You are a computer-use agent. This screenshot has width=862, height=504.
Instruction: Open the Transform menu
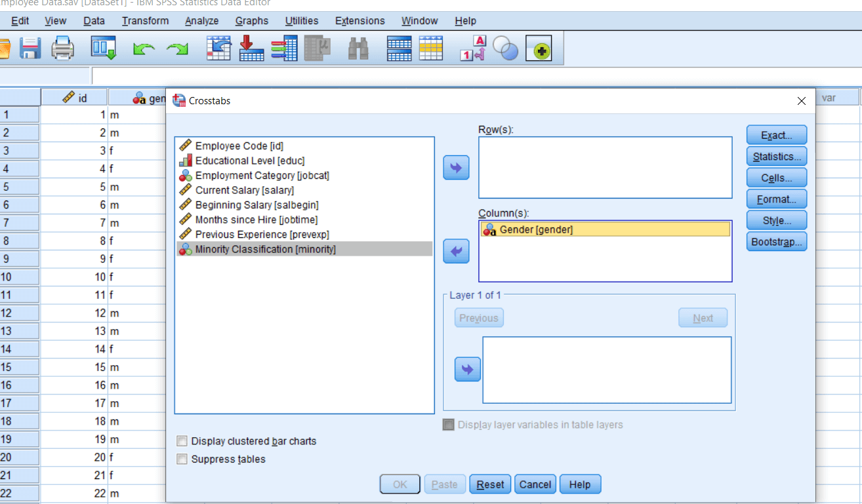click(x=146, y=21)
